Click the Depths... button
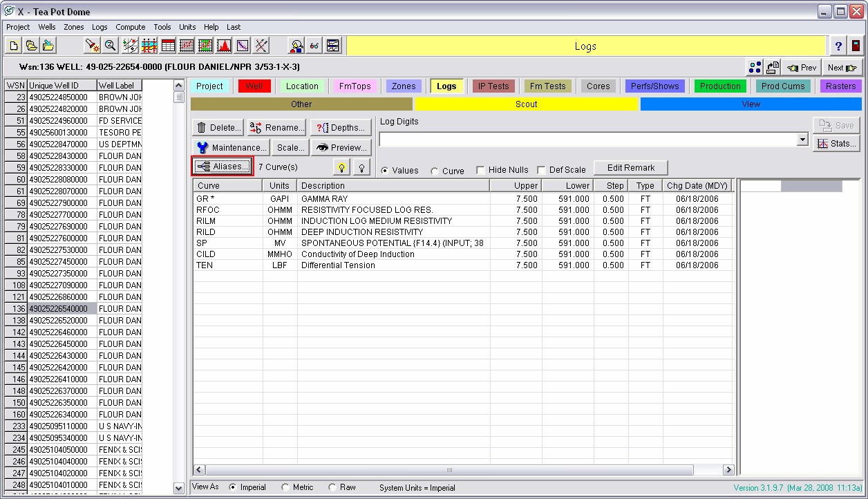The image size is (868, 499). tap(340, 127)
